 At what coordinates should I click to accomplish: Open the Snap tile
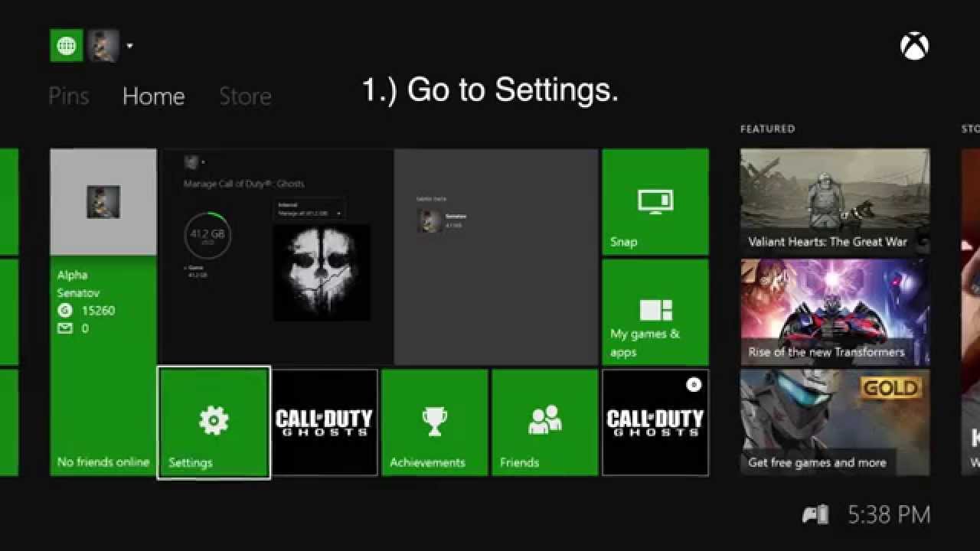[x=655, y=202]
